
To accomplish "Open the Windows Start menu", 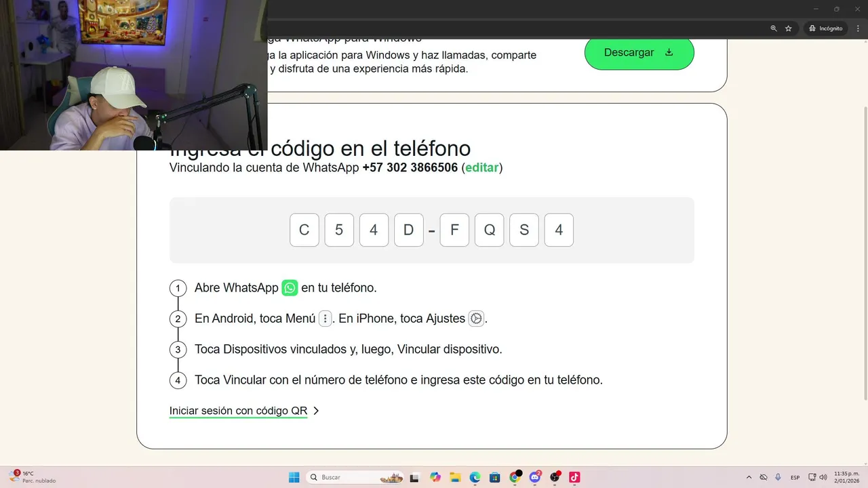I will tap(294, 477).
